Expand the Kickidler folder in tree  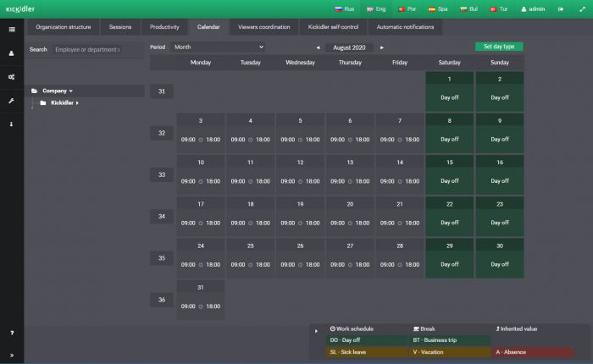77,103
